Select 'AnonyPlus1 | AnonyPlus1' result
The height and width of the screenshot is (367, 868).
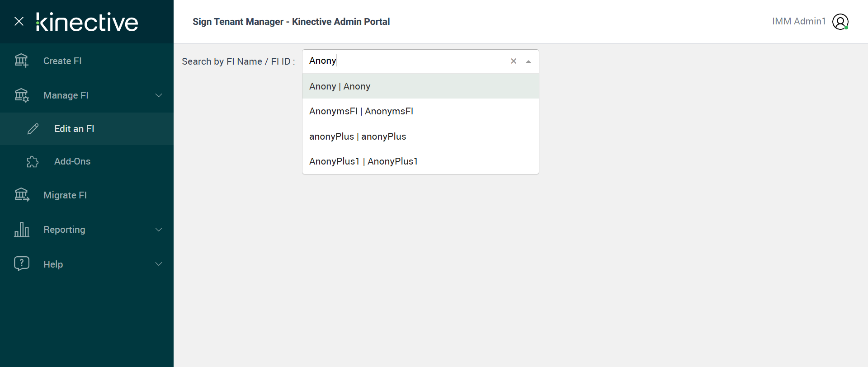pyautogui.click(x=363, y=161)
